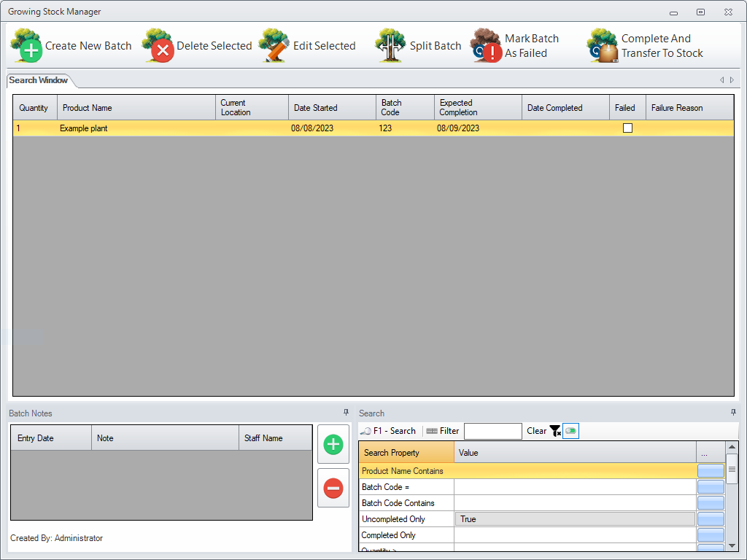
Task: Unpin the Batch Notes panel
Action: click(346, 412)
